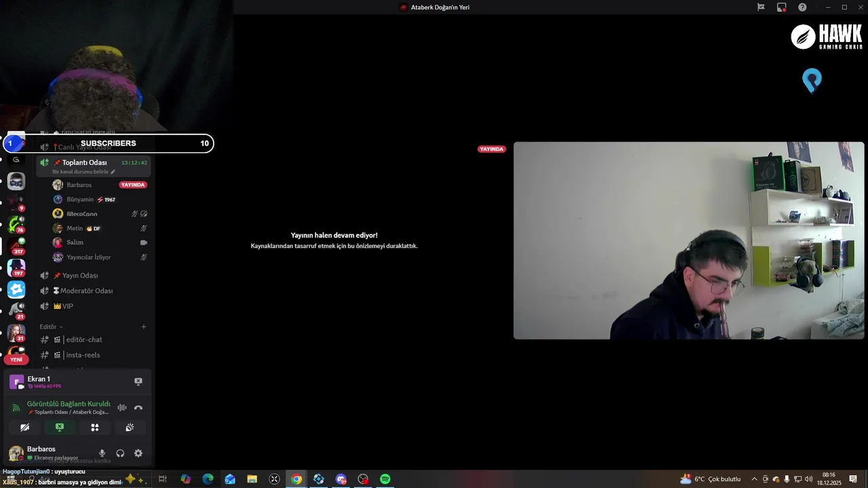Edit channel status 'Bir kanal durumu belirle'
Screen dimensions: 868x488
(x=83, y=172)
